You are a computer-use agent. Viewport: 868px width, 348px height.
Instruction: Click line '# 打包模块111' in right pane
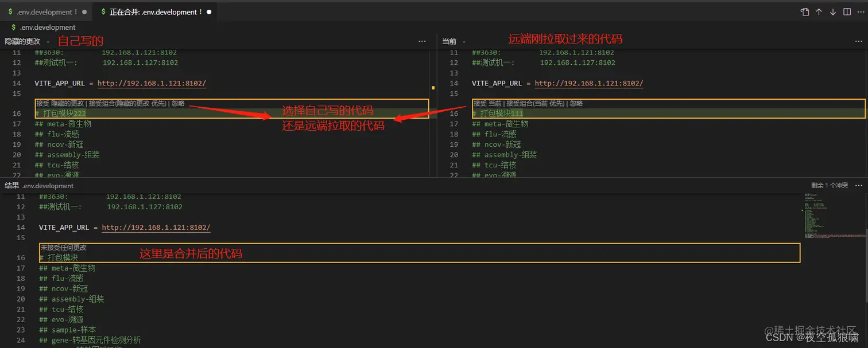(x=498, y=114)
